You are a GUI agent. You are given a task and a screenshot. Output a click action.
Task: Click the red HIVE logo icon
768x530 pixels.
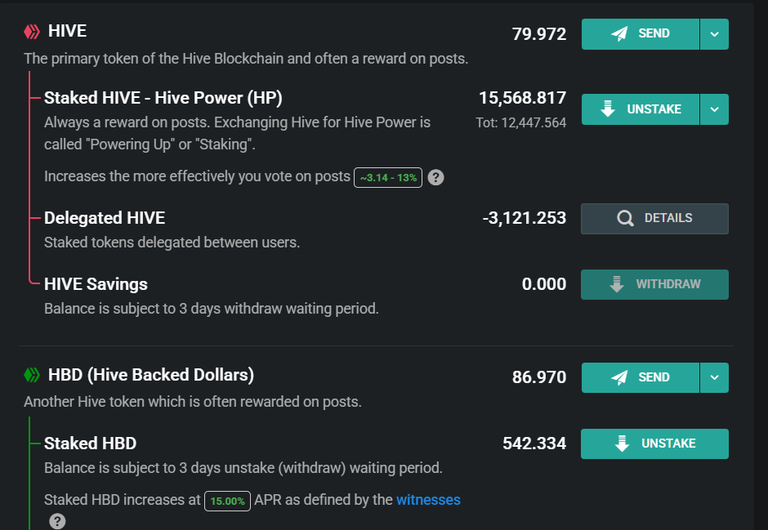click(x=32, y=32)
